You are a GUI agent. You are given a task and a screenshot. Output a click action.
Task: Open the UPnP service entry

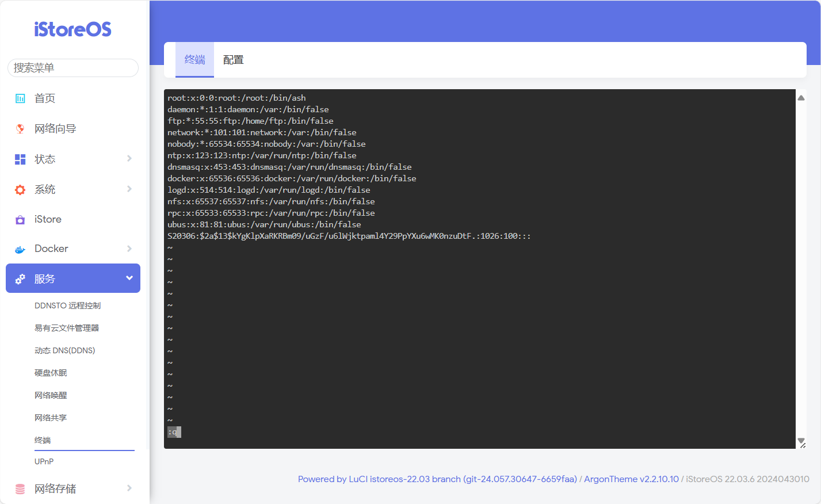coord(44,461)
